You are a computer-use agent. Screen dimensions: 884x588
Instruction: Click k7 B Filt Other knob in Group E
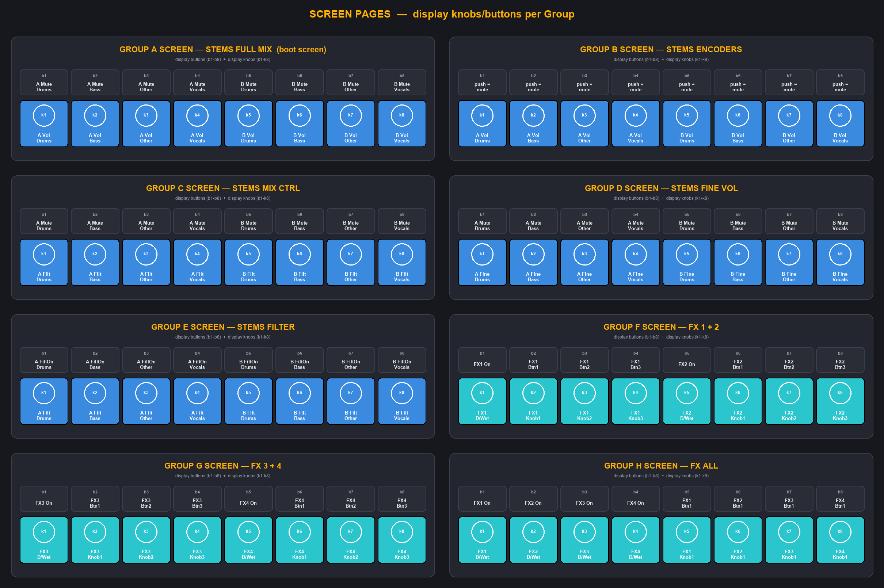point(351,401)
